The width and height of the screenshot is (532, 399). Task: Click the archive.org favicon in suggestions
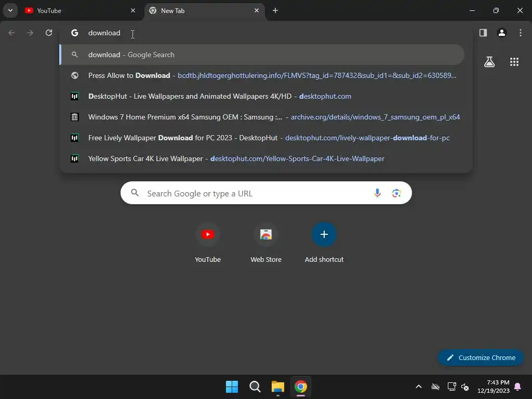coord(75,117)
